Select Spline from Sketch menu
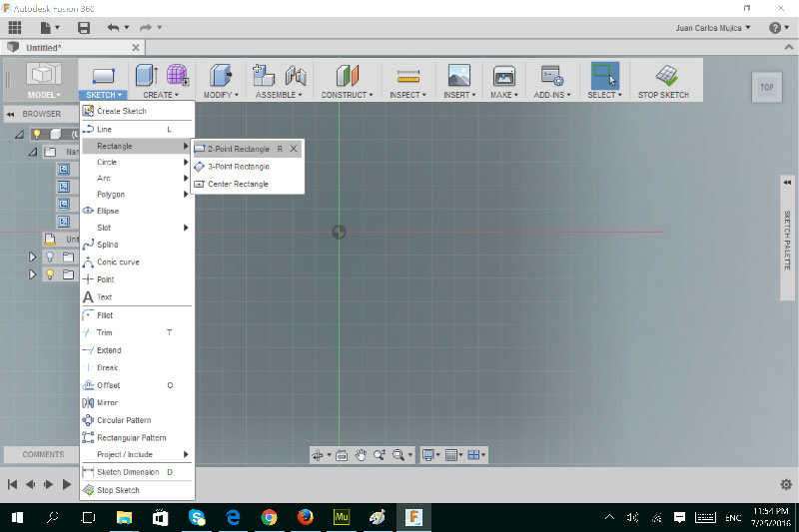Screen dimensions: 799x532 click(x=137, y=245)
